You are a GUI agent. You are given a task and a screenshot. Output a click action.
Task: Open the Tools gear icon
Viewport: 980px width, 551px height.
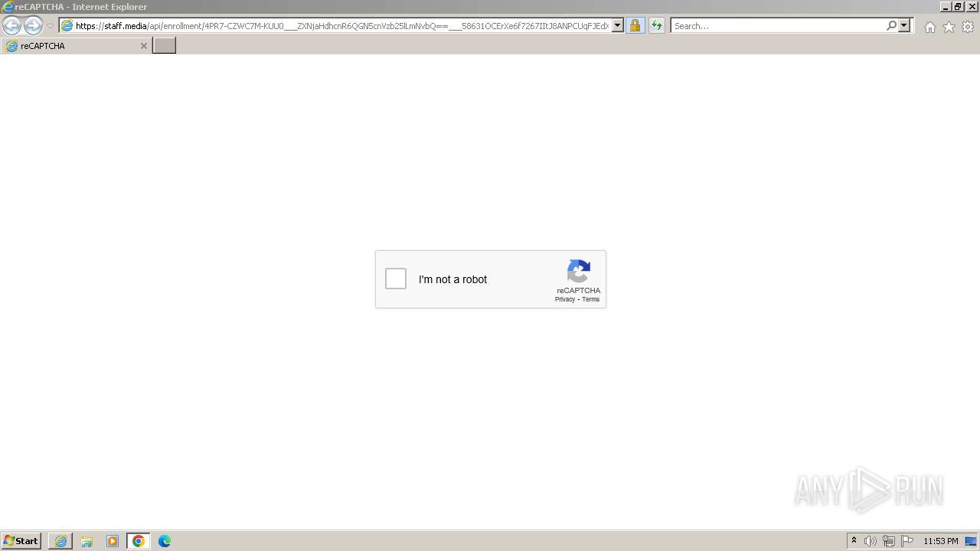click(x=968, y=27)
